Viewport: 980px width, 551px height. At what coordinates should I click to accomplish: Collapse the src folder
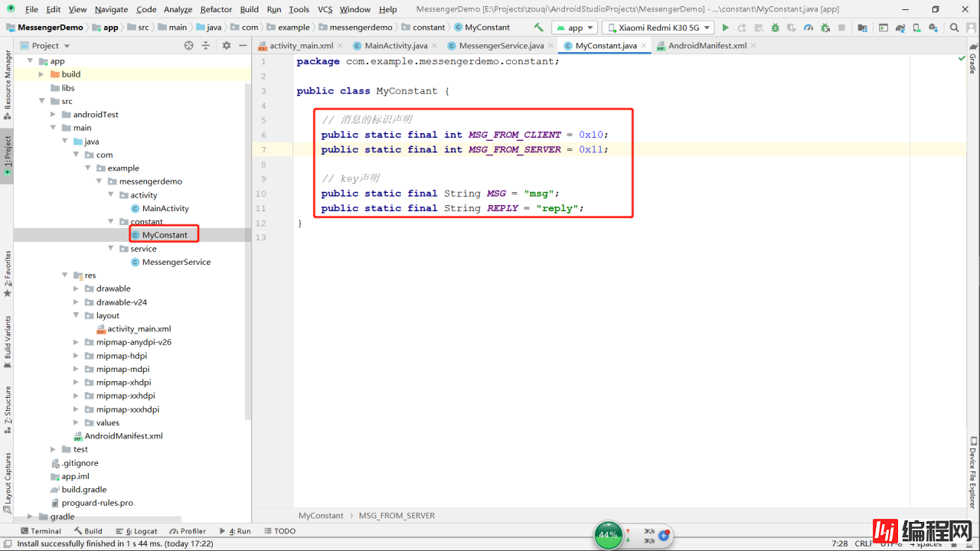point(42,101)
